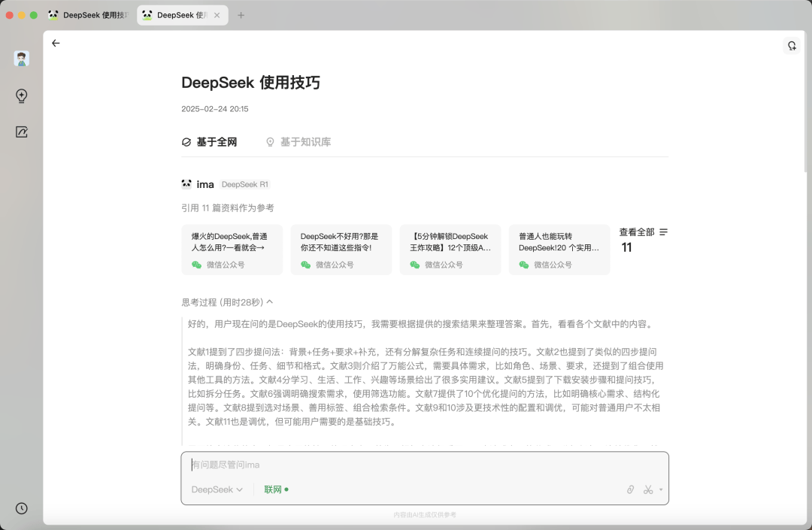Click the scissors screenshot icon
Image resolution: width=812 pixels, height=530 pixels.
point(648,489)
